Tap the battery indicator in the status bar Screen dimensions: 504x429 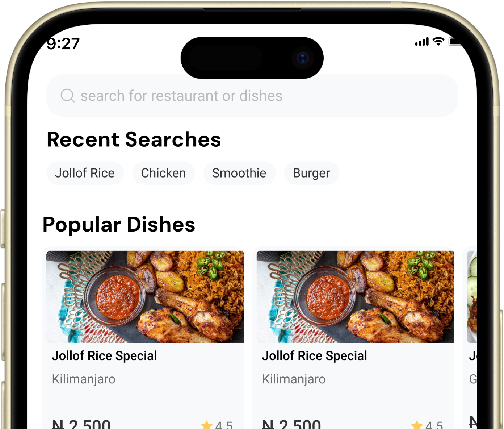[x=455, y=42]
